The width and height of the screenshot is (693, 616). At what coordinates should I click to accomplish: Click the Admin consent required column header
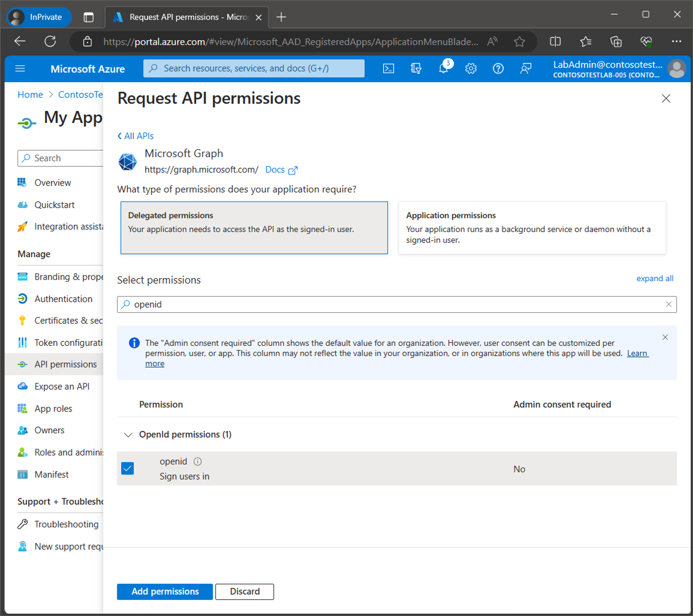click(562, 405)
